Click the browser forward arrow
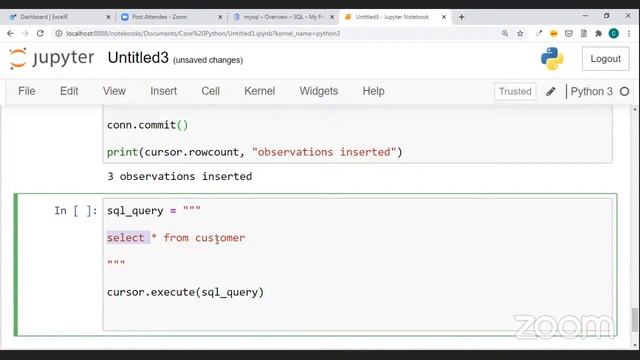The height and width of the screenshot is (360, 640). pyautogui.click(x=25, y=33)
